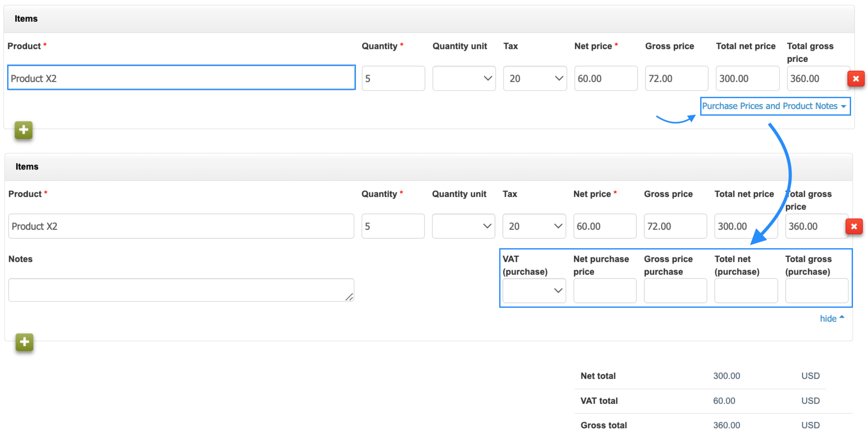Screen dimensions: 868x440
Task: Click the Totel net (purchase) field
Action: pos(746,291)
